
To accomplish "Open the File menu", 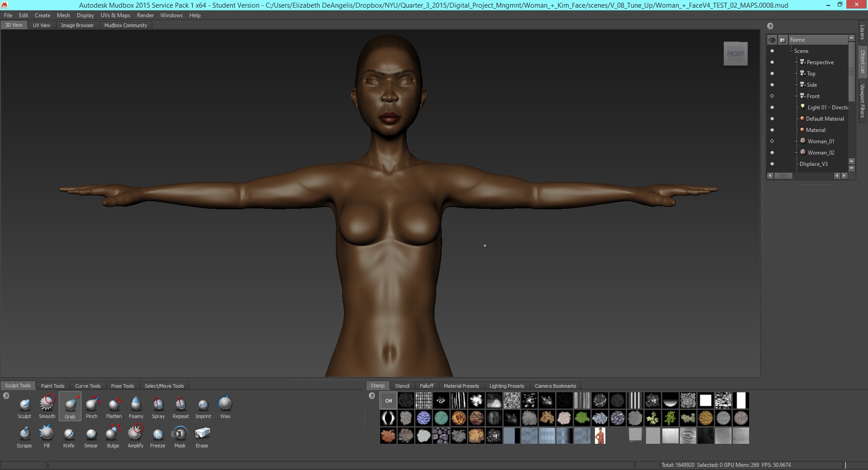I will point(8,15).
